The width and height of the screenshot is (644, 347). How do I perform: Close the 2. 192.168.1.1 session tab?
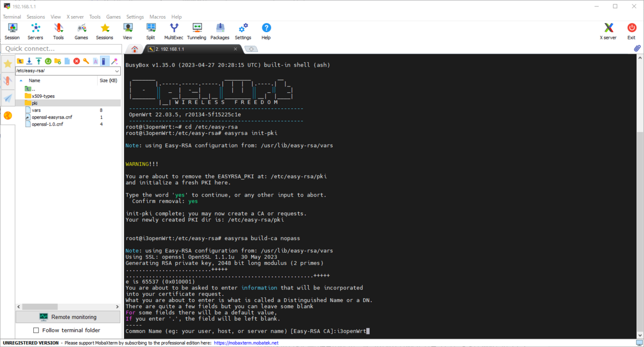point(235,49)
